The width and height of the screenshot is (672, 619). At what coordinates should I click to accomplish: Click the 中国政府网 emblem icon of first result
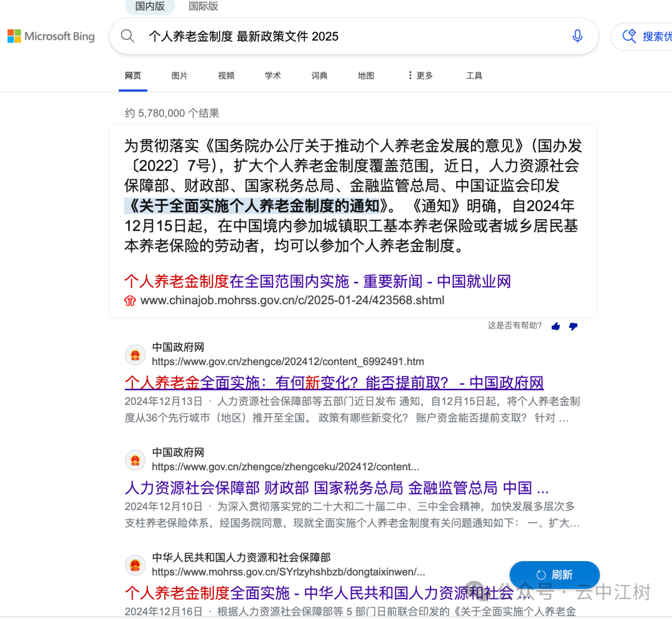136,355
